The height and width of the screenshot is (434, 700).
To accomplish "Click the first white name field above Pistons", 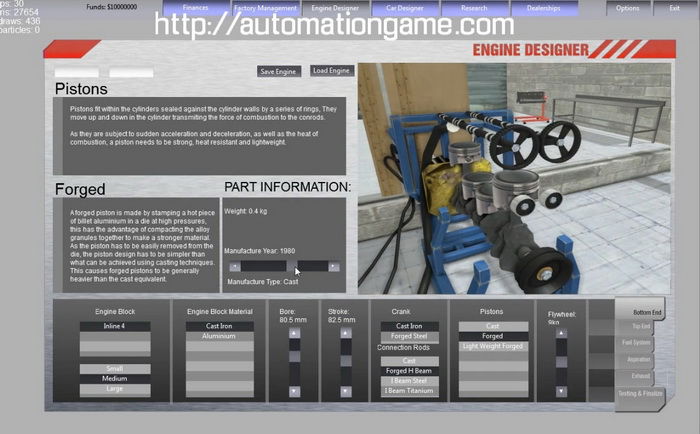I will pyautogui.click(x=77, y=72).
